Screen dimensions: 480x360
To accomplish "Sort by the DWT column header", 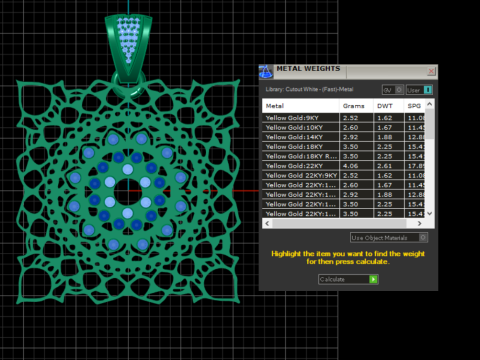I will pyautogui.click(x=388, y=106).
